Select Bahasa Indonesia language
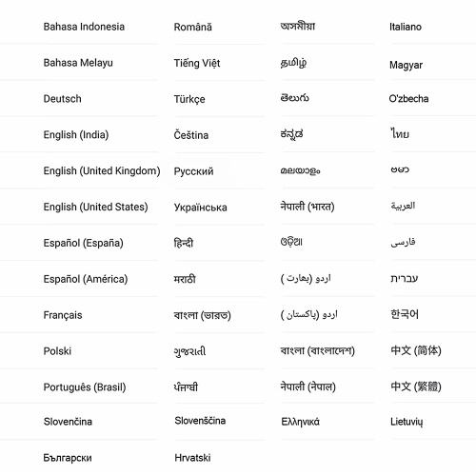476x476 pixels. click(84, 27)
